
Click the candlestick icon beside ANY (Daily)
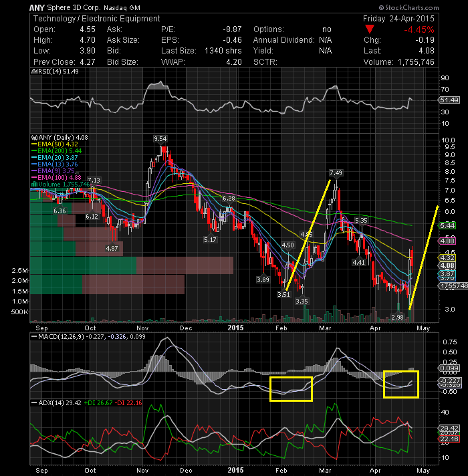(x=34, y=138)
